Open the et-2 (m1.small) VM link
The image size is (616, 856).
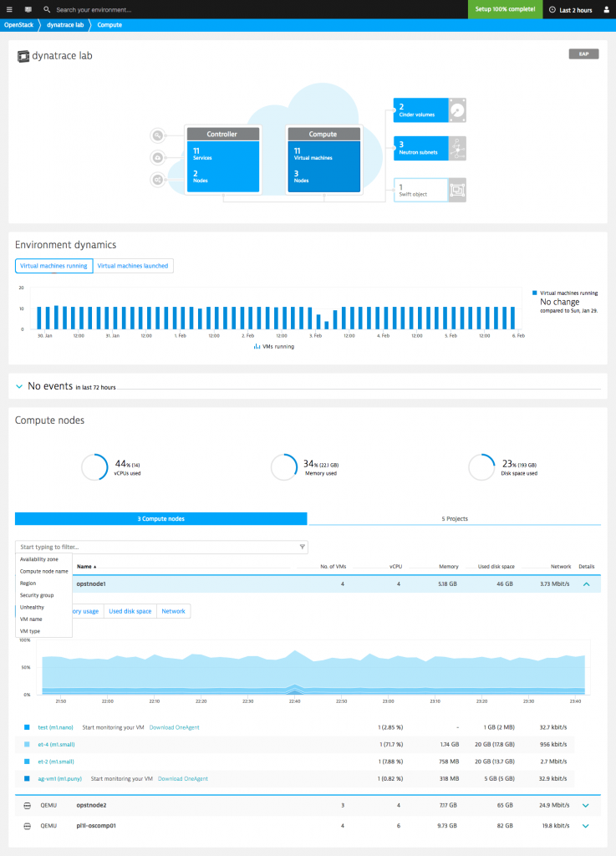tap(56, 762)
